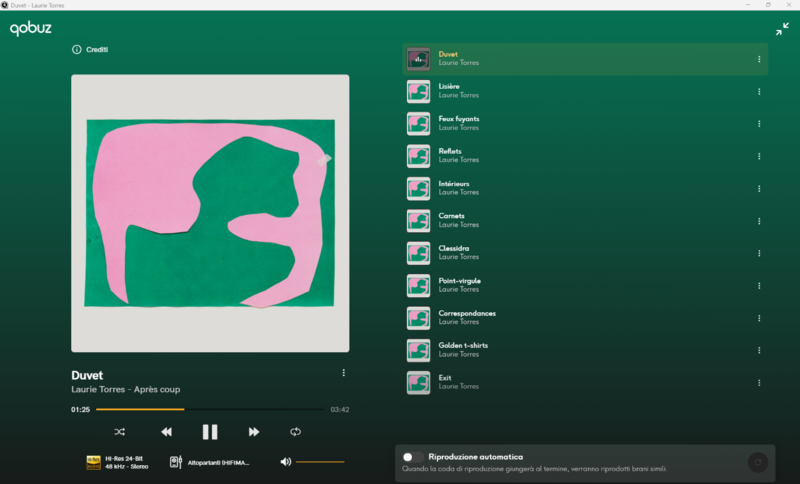
Task: Click the refresh suggestions button in autoplay panel
Action: pos(758,463)
